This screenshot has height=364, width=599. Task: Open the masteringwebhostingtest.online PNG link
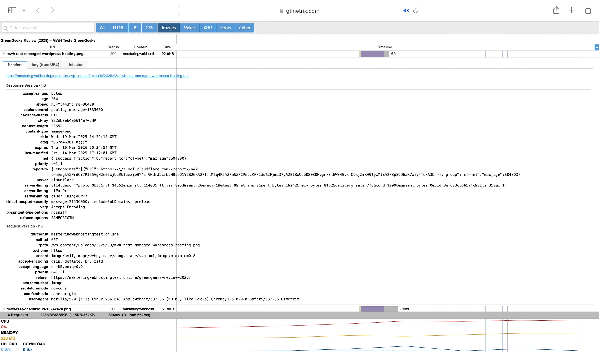click(97, 76)
